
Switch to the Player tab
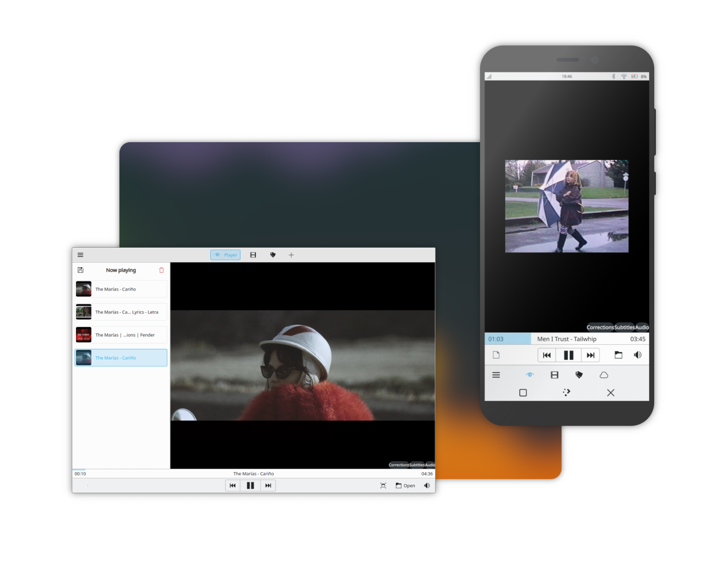click(226, 255)
